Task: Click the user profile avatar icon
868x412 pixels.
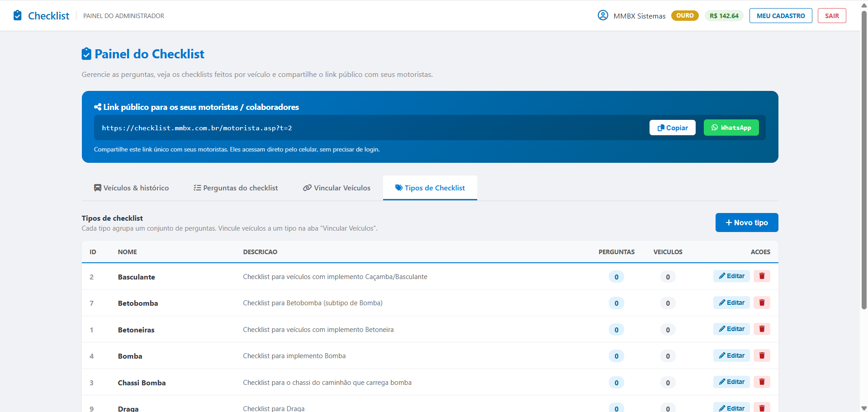Action: pos(603,15)
